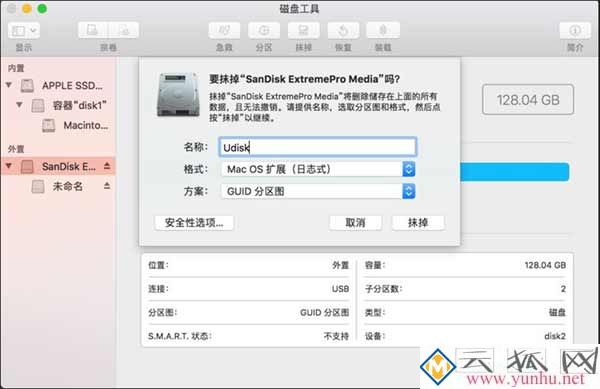Eject the 未命名 volume
The height and width of the screenshot is (389, 600).
pyautogui.click(x=107, y=186)
